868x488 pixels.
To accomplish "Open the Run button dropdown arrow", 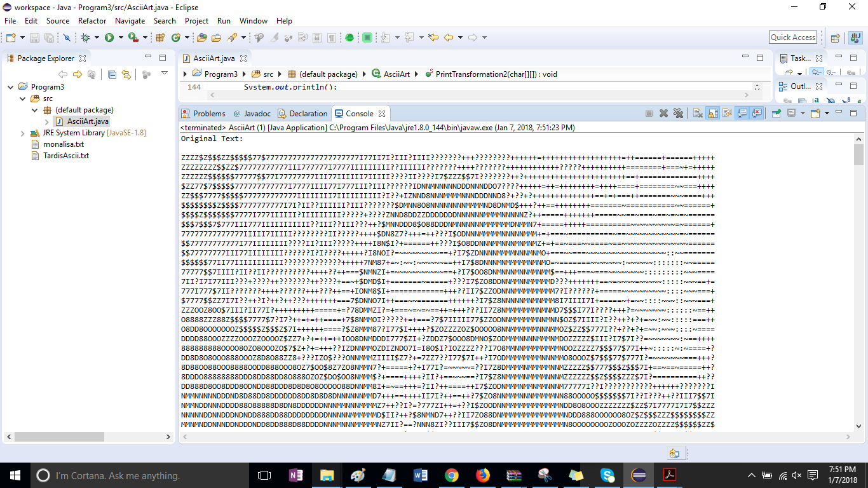I will click(120, 37).
